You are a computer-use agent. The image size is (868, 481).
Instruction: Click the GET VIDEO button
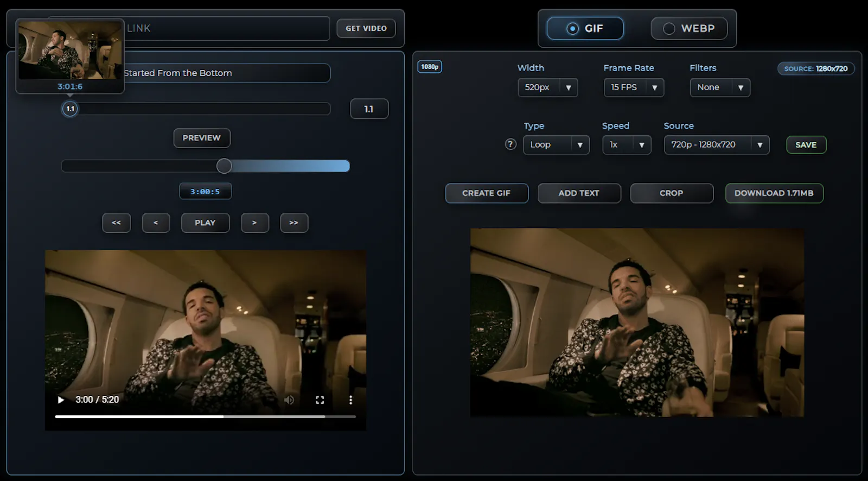(x=366, y=28)
